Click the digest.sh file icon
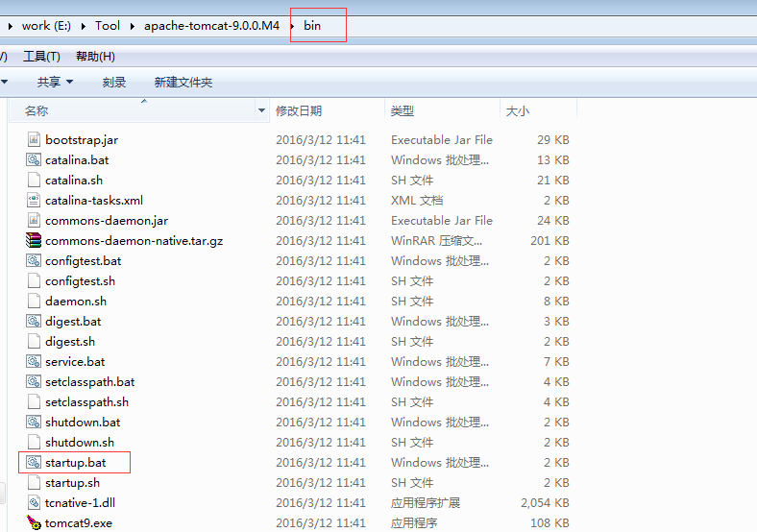 pos(34,341)
